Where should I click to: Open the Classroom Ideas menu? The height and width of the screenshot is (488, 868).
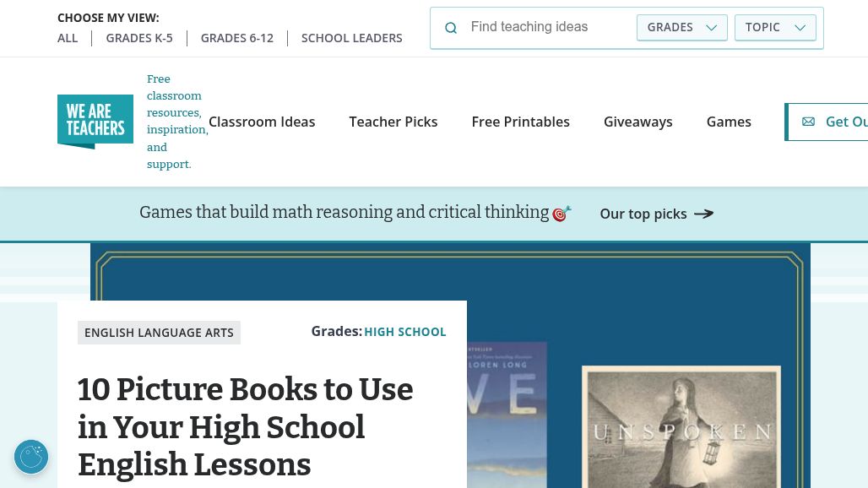(262, 122)
